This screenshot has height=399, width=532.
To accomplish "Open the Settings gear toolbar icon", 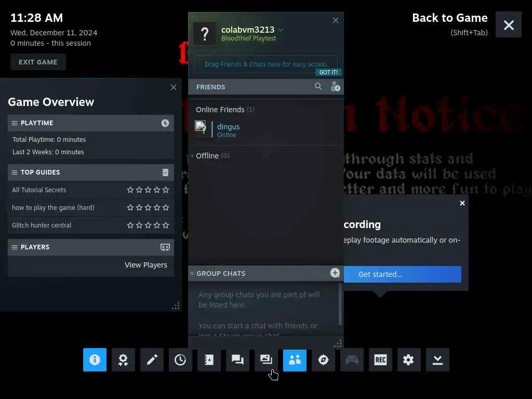I will (x=409, y=360).
